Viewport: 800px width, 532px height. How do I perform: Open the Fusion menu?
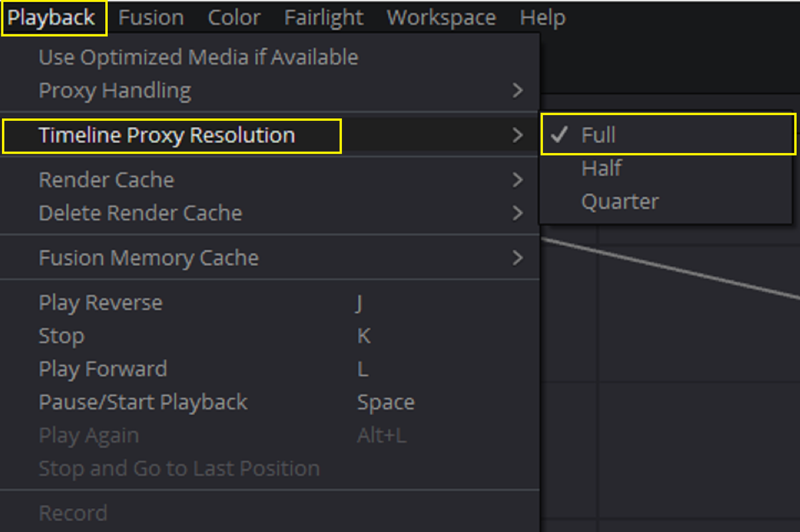pos(151,18)
